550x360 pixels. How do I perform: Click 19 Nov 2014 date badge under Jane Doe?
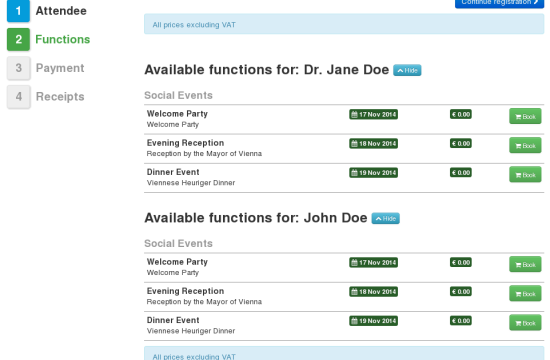[x=374, y=173]
